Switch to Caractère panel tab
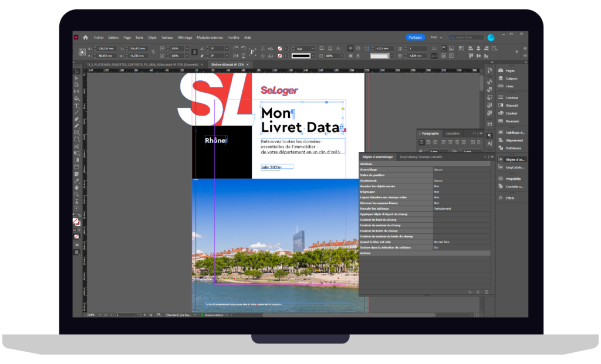 (453, 133)
